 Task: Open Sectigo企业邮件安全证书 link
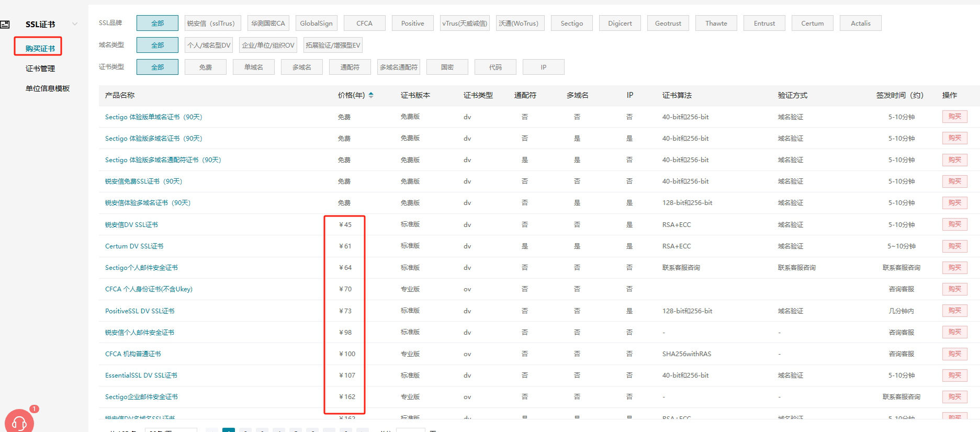pos(141,397)
